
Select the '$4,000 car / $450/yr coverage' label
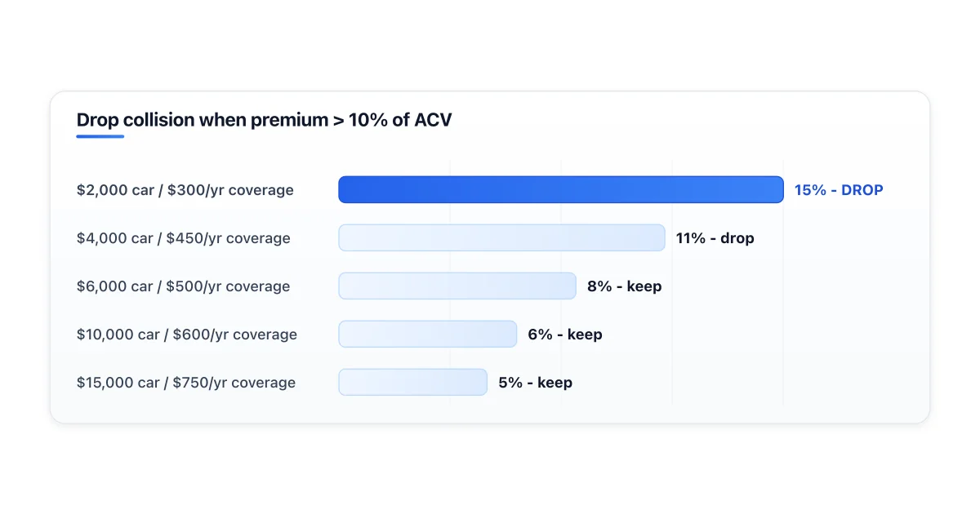click(184, 238)
